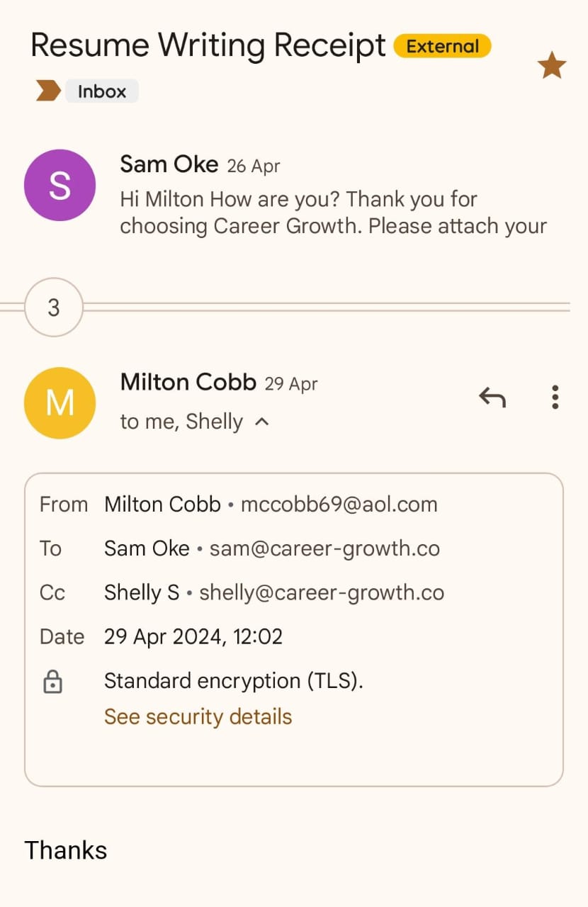Click the See security details link

pos(198,716)
